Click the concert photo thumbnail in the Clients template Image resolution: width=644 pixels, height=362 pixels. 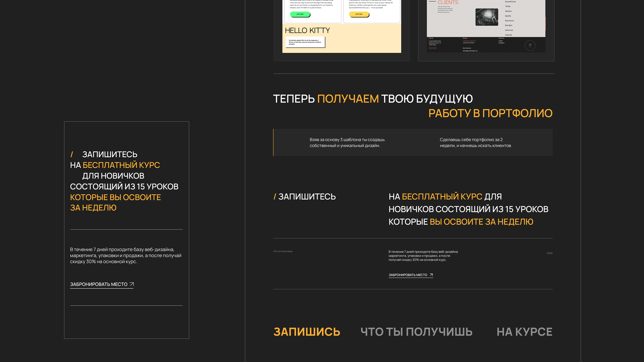[x=486, y=17]
